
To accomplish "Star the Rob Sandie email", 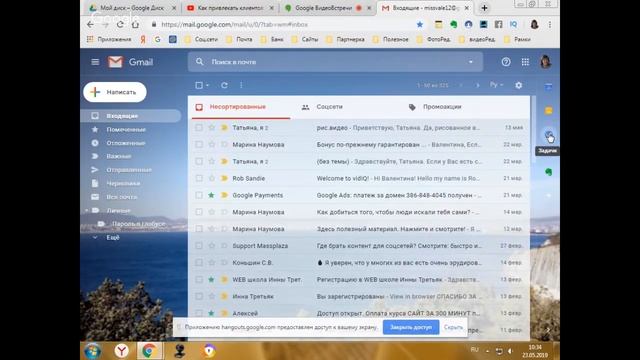I will (x=211, y=178).
